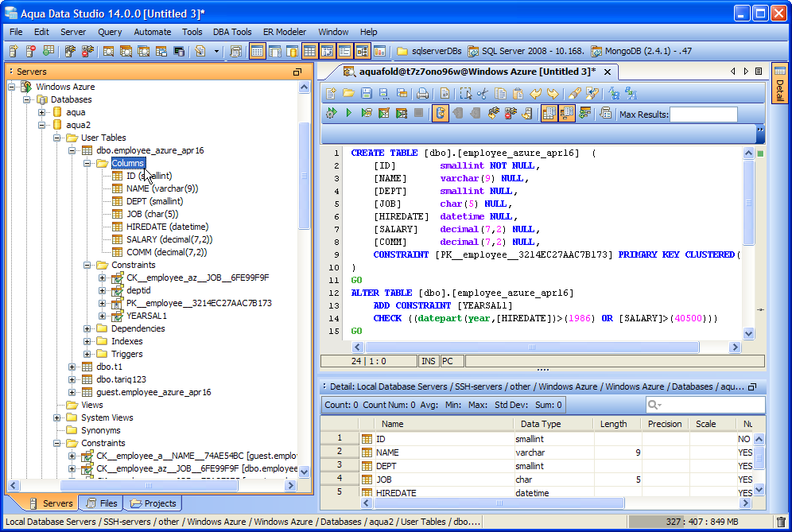Open the vertical Detail side tab
This screenshot has height=532, width=792.
pyautogui.click(x=779, y=83)
